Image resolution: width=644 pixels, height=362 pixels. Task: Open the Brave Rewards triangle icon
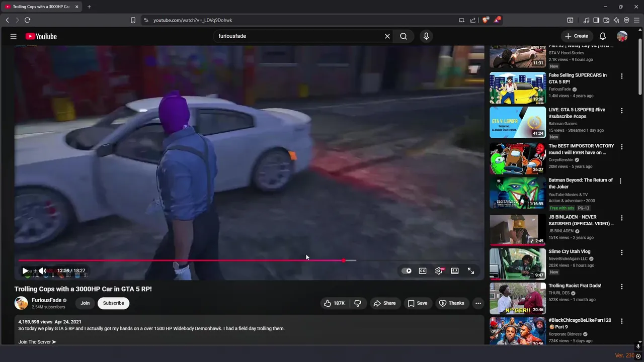click(497, 20)
